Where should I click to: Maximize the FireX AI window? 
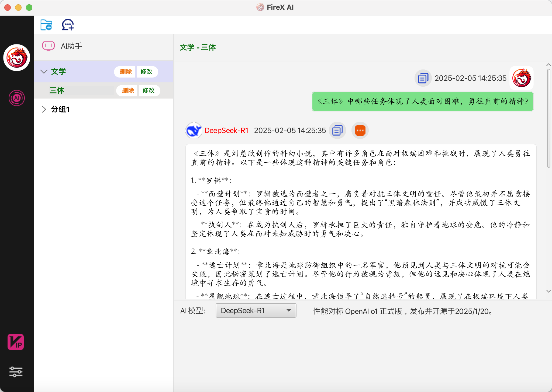(29, 8)
